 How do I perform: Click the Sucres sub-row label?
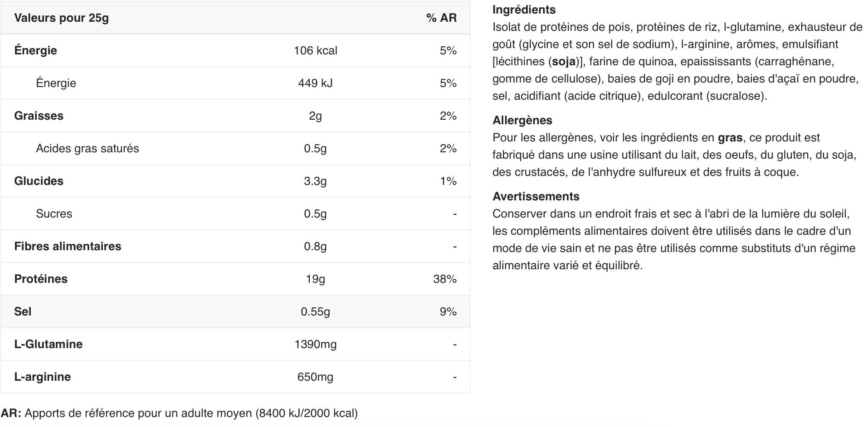[54, 213]
